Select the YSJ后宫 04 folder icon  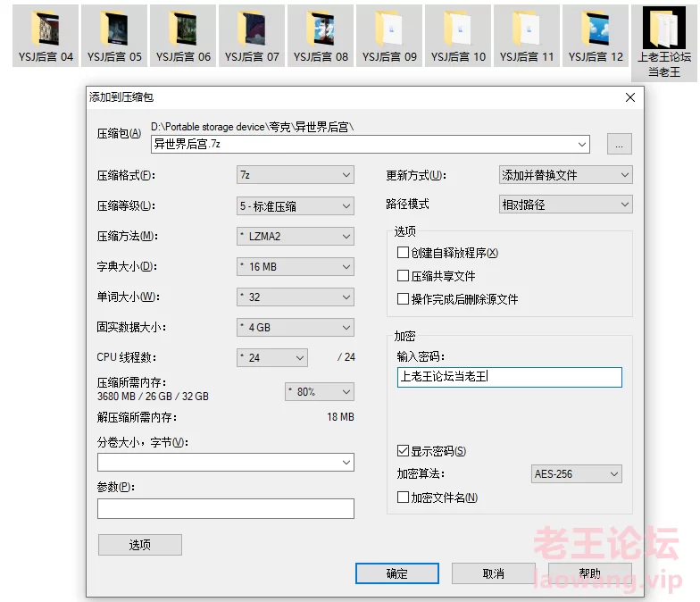(x=46, y=36)
